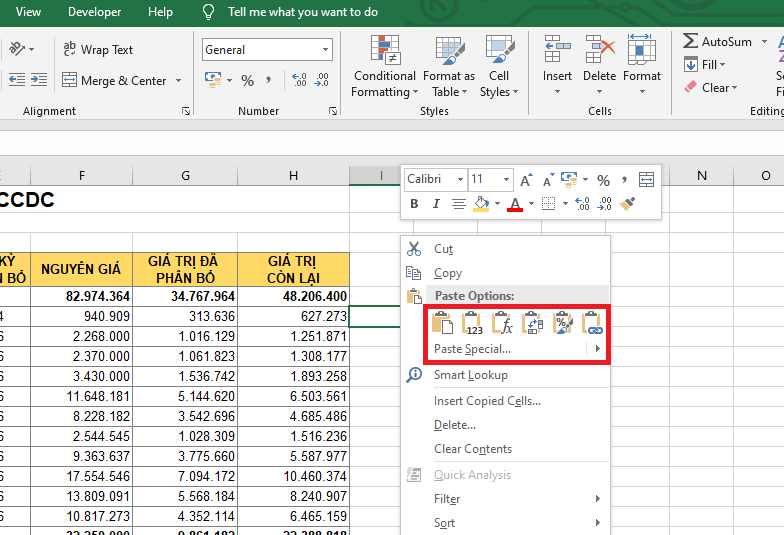
Task: Expand the Calibri font dropdown
Action: click(460, 180)
